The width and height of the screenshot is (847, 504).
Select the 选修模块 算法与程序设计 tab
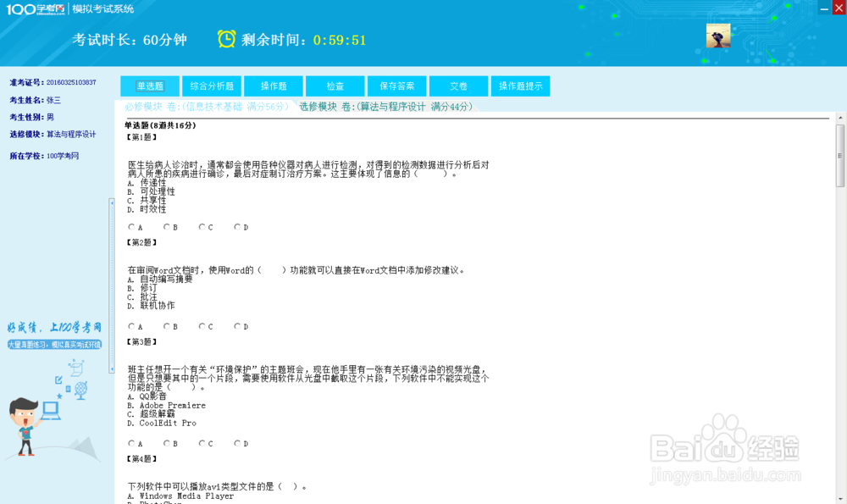click(385, 107)
